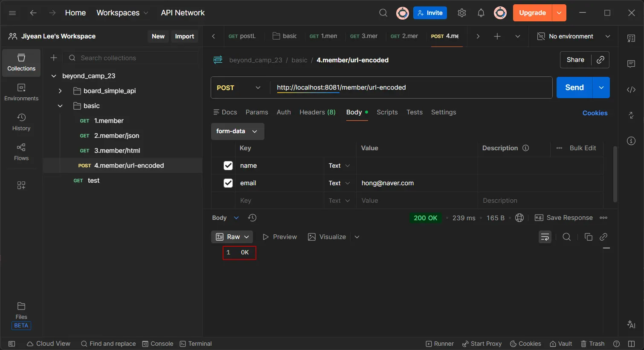Open the user avatar profile menu
The width and height of the screenshot is (644, 350).
pyautogui.click(x=500, y=13)
